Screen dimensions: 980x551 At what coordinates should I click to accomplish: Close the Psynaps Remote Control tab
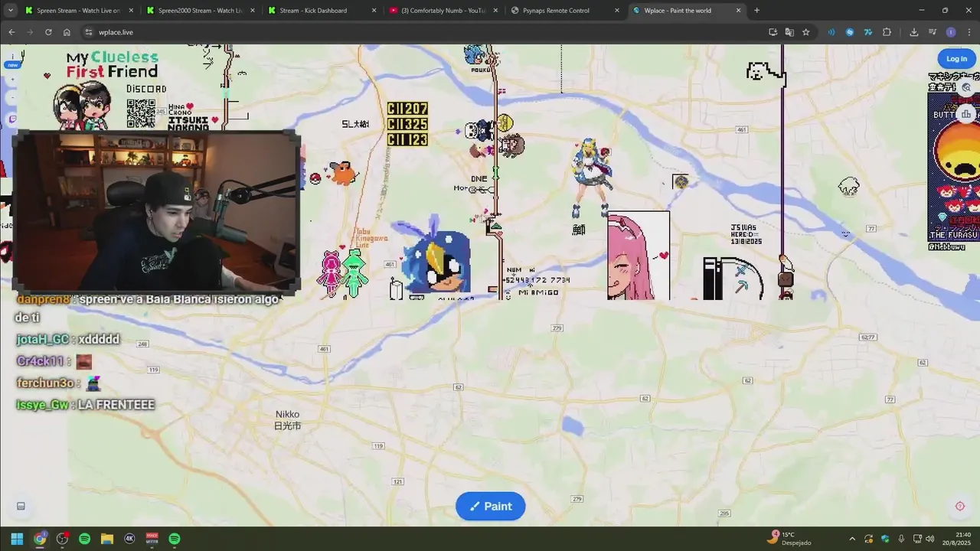[617, 11]
